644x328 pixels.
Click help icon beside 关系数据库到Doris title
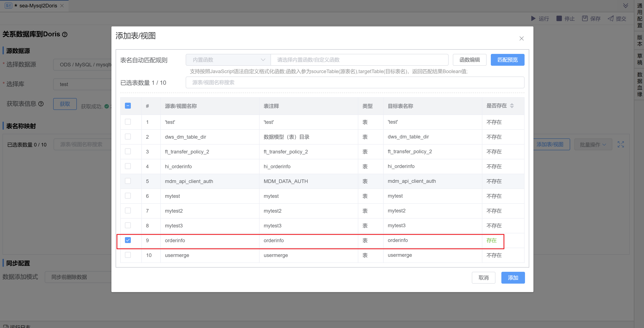pos(65,34)
